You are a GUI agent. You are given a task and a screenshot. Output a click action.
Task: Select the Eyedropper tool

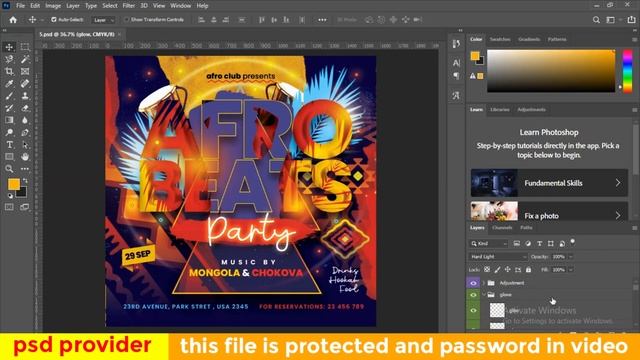(9, 84)
